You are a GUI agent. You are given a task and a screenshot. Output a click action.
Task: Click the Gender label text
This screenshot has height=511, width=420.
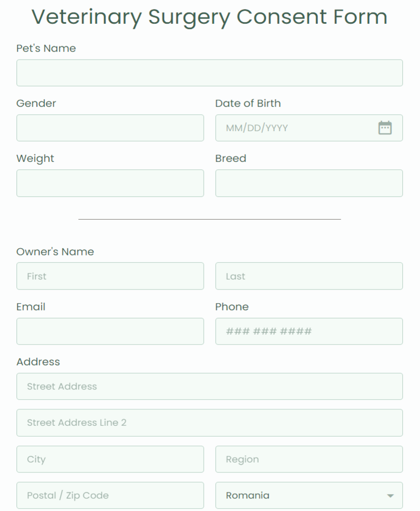[36, 103]
